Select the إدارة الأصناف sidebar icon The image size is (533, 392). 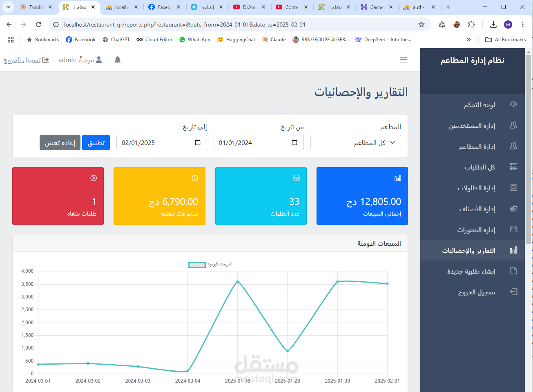(513, 208)
